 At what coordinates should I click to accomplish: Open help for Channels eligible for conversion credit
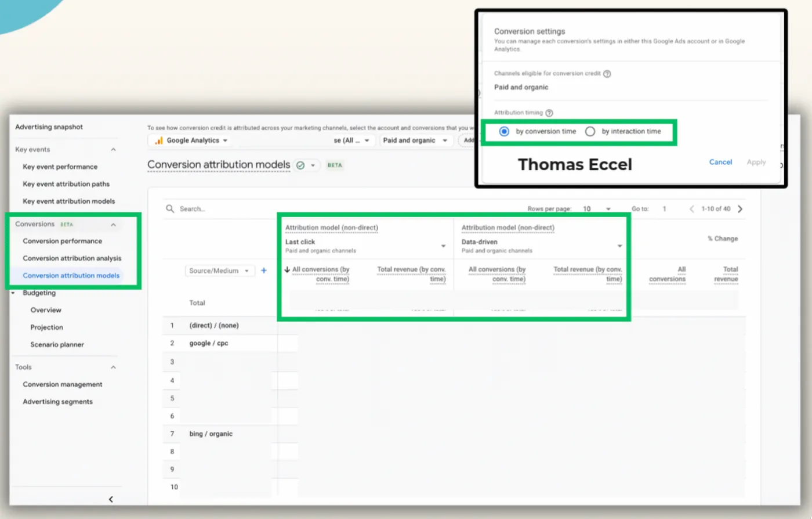click(x=607, y=74)
